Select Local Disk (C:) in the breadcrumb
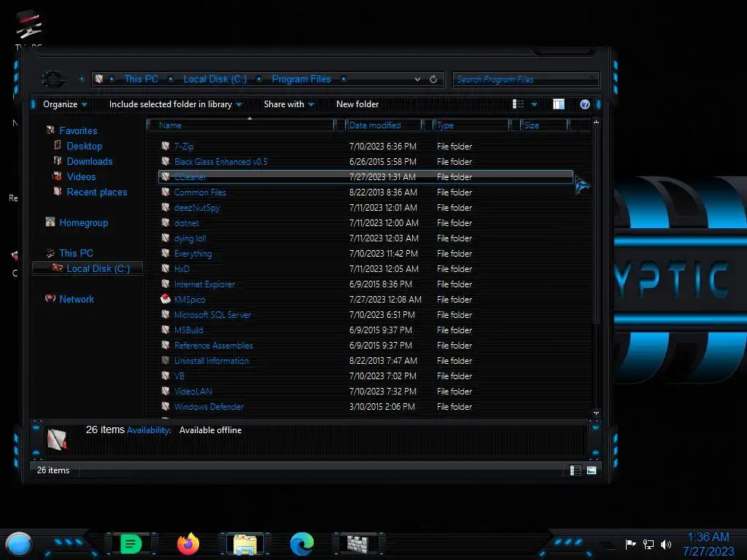747x560 pixels. pos(215,79)
